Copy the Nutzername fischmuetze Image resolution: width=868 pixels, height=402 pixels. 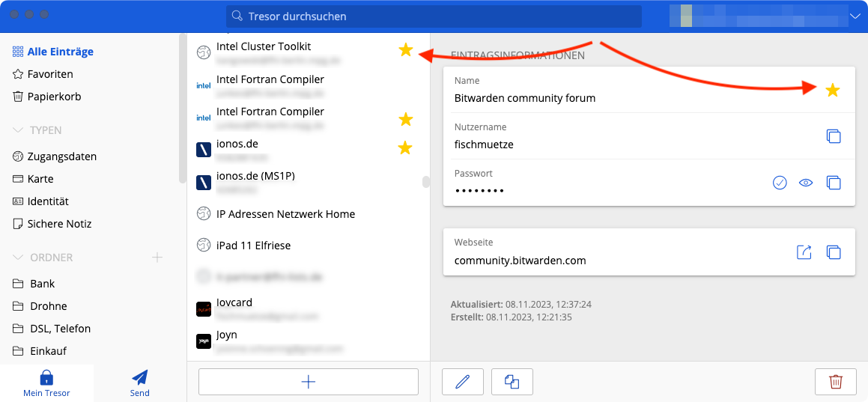point(833,136)
